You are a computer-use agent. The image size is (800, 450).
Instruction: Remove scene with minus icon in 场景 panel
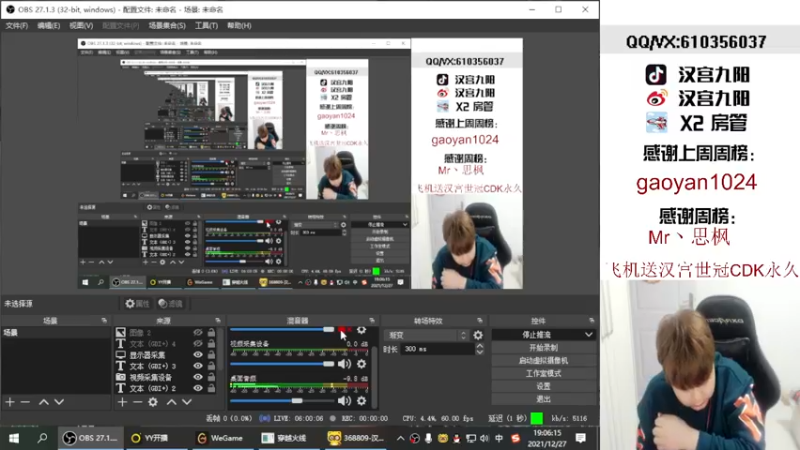[x=25, y=402]
